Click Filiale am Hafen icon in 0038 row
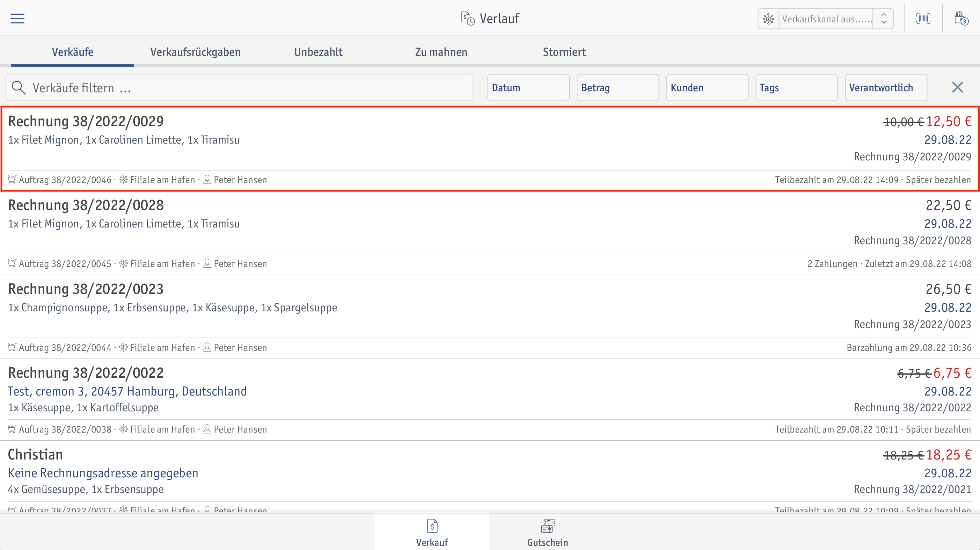This screenshot has height=550, width=980. pyautogui.click(x=123, y=429)
